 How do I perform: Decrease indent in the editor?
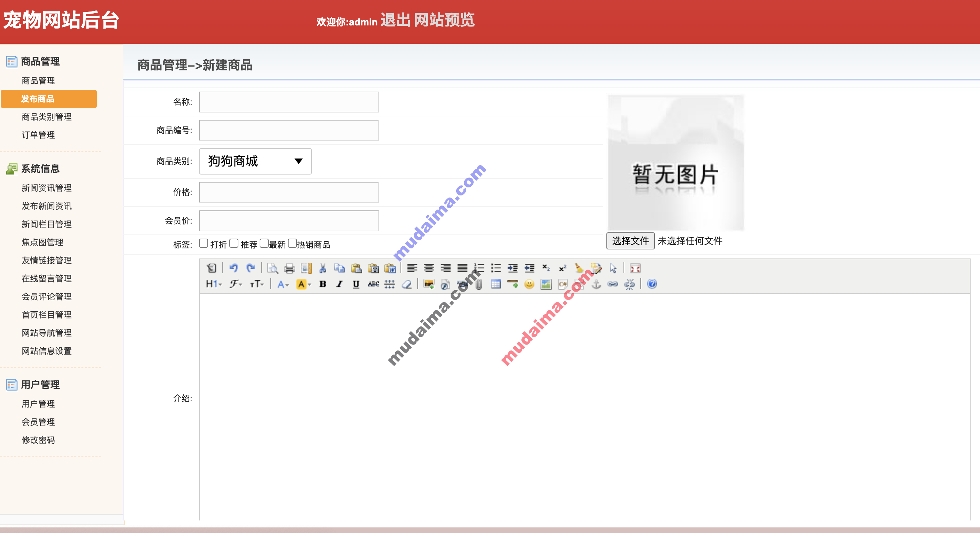[529, 268]
